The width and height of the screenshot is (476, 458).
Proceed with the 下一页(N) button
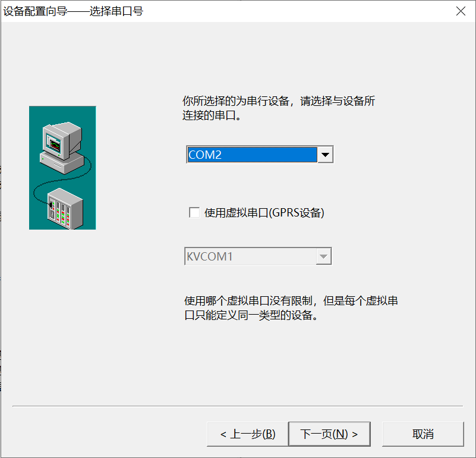[329, 434]
